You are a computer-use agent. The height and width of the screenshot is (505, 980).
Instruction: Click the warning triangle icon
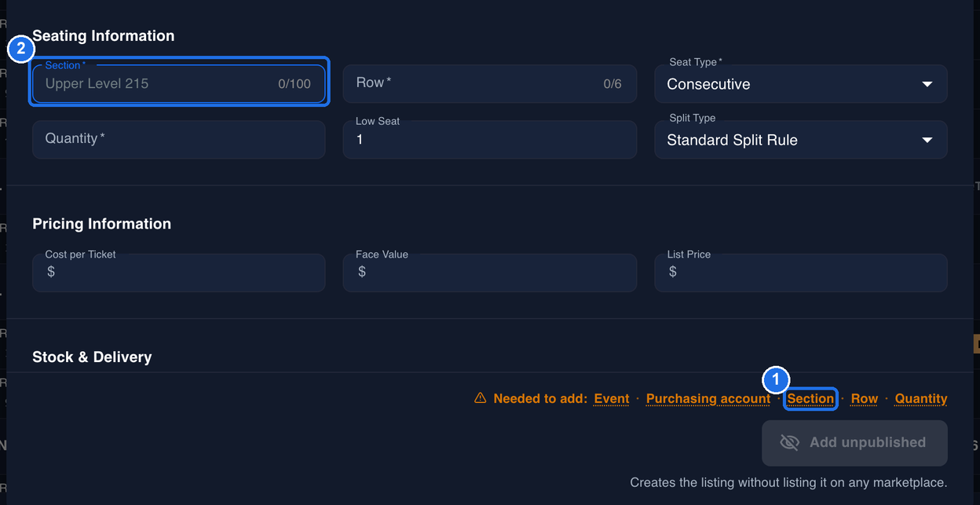481,398
